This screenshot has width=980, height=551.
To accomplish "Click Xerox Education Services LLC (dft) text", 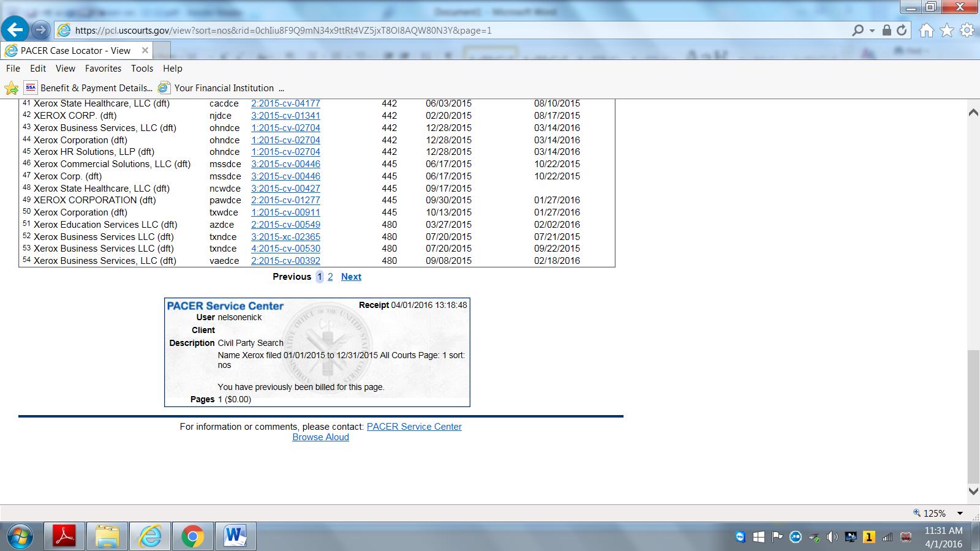I will (105, 225).
